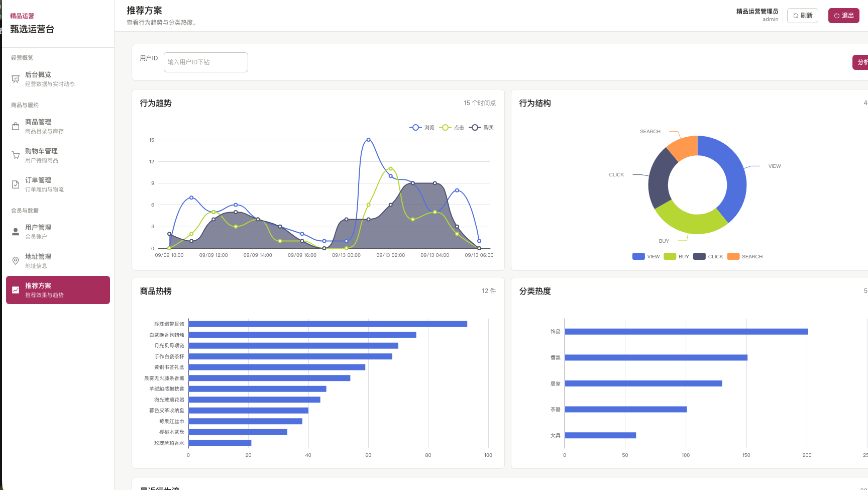Toggle the 浏览 series in trend legend

pyautogui.click(x=422, y=128)
